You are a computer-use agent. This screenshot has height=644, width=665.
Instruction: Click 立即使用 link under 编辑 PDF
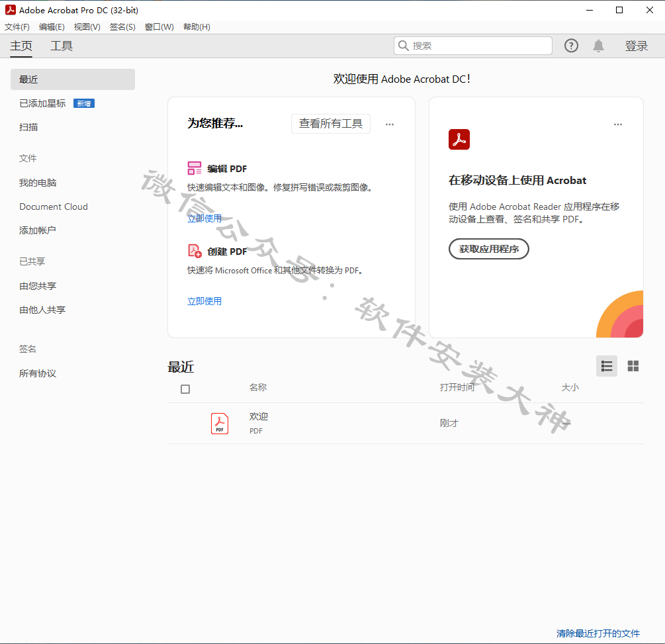click(204, 218)
